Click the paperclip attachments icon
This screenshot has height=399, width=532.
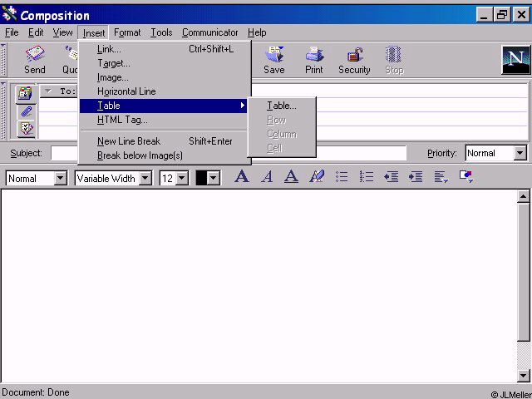pyautogui.click(x=26, y=111)
